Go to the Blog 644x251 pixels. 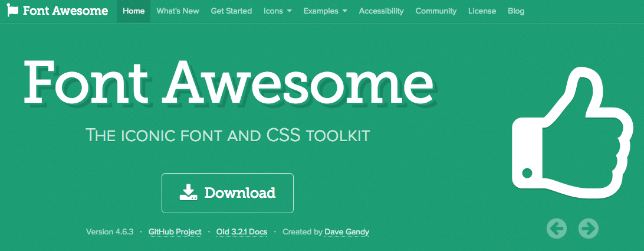click(x=516, y=11)
